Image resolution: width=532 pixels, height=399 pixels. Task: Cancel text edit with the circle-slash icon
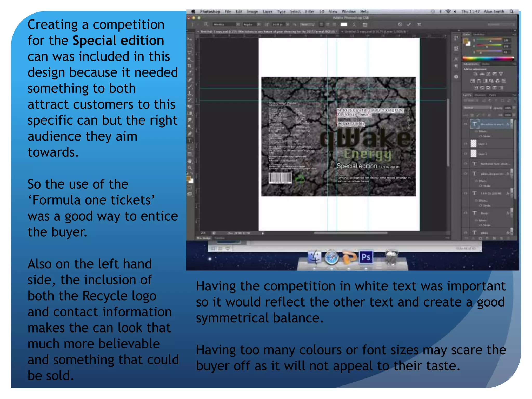point(400,24)
